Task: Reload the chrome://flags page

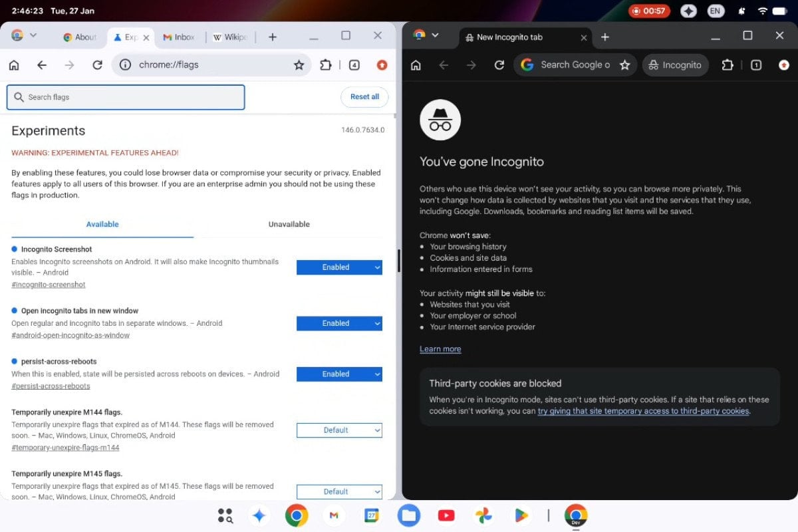Action: point(97,65)
